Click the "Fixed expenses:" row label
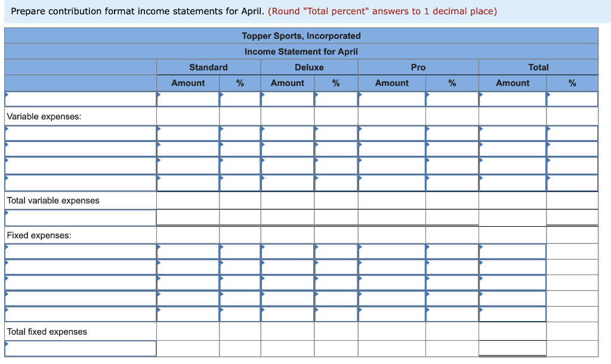This screenshot has height=364, width=611. tap(39, 235)
